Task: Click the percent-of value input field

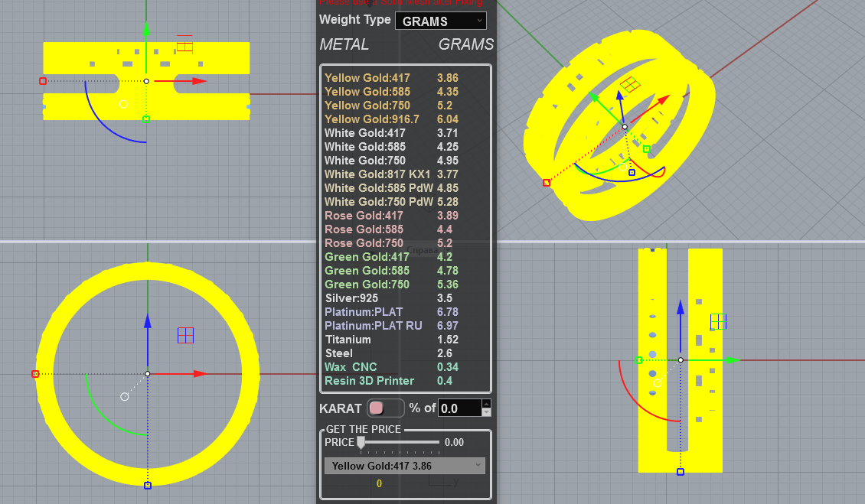Action: 460,408
